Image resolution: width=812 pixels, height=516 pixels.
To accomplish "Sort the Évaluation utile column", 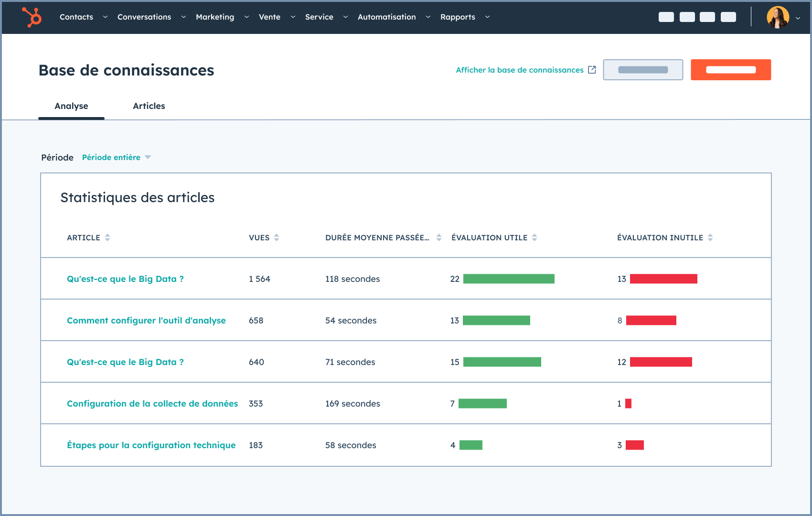I will tap(535, 237).
